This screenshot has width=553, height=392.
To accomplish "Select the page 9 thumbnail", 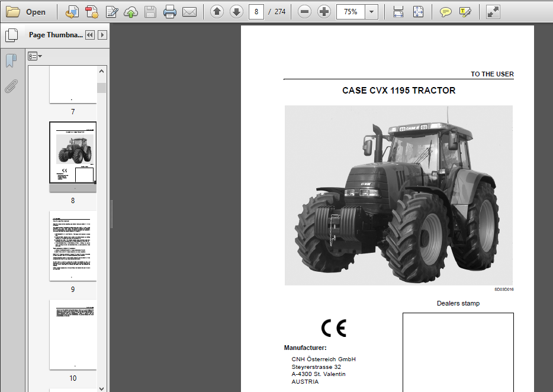I will coord(73,246).
